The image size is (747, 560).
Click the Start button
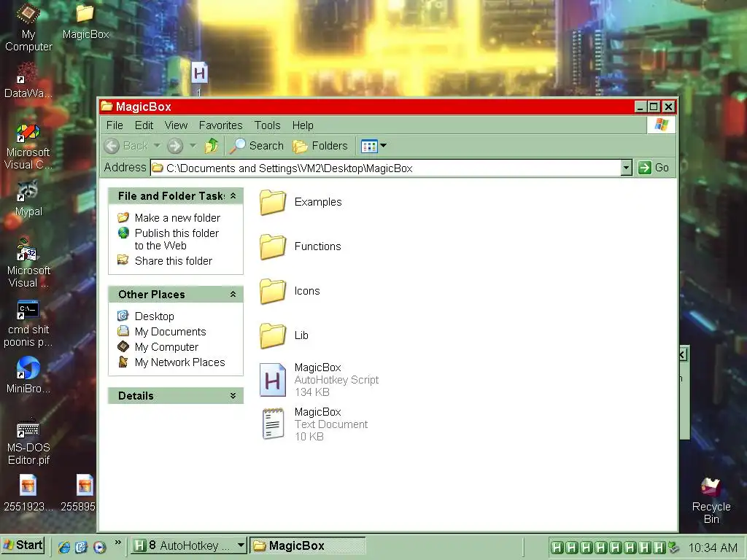point(23,545)
